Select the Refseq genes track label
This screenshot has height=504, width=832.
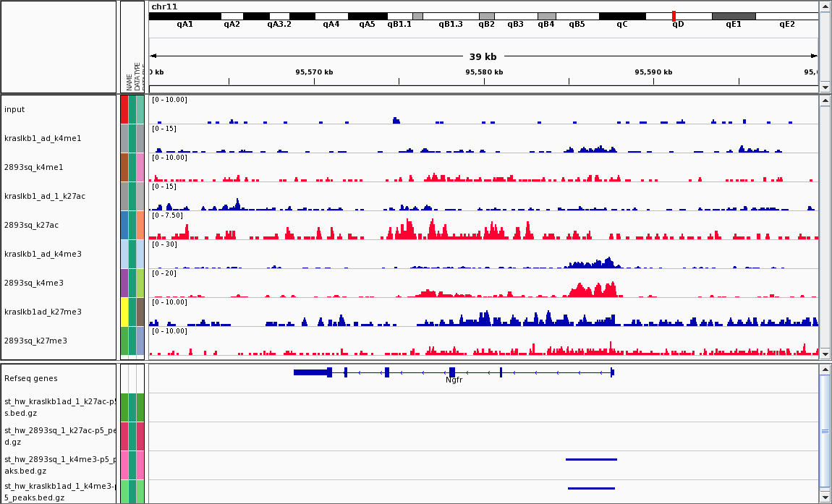[x=30, y=378]
